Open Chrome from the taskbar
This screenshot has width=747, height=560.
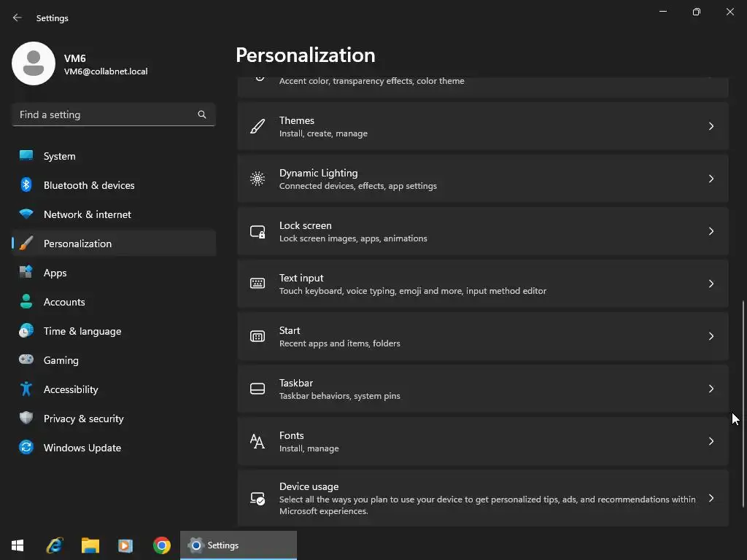pyautogui.click(x=161, y=545)
